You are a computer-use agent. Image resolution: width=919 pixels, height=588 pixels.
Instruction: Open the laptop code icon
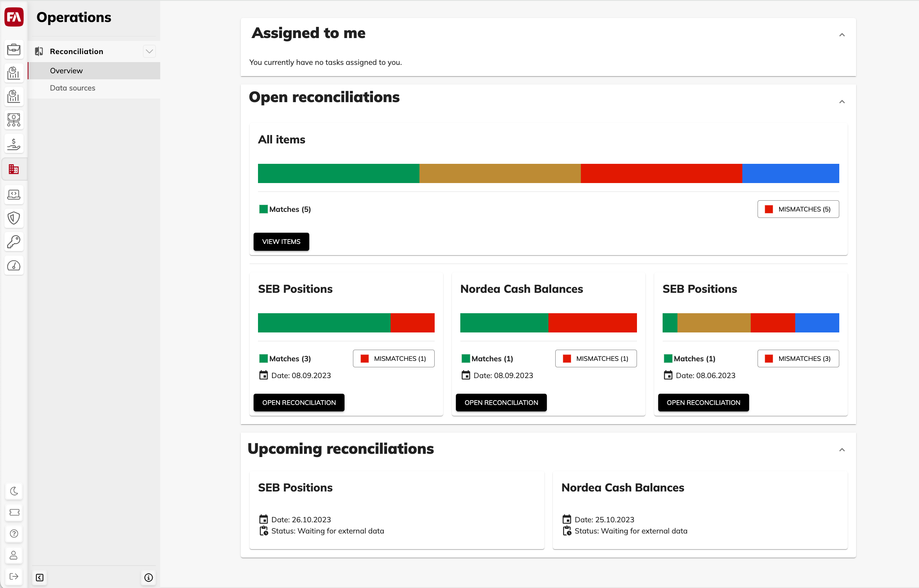(x=14, y=195)
